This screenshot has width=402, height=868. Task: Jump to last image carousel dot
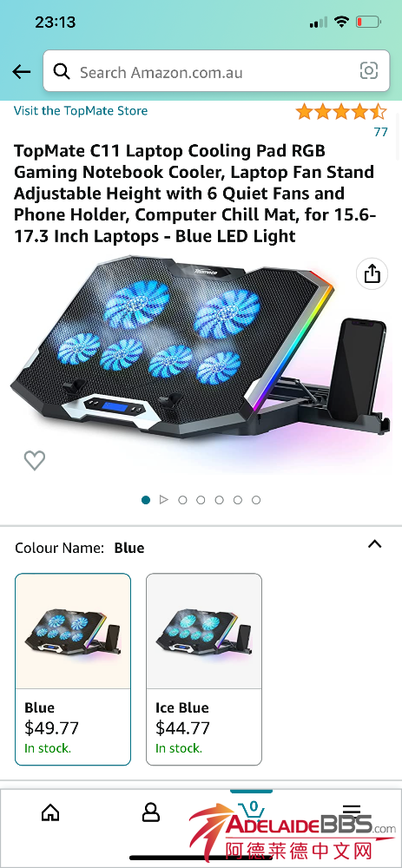pos(256,500)
